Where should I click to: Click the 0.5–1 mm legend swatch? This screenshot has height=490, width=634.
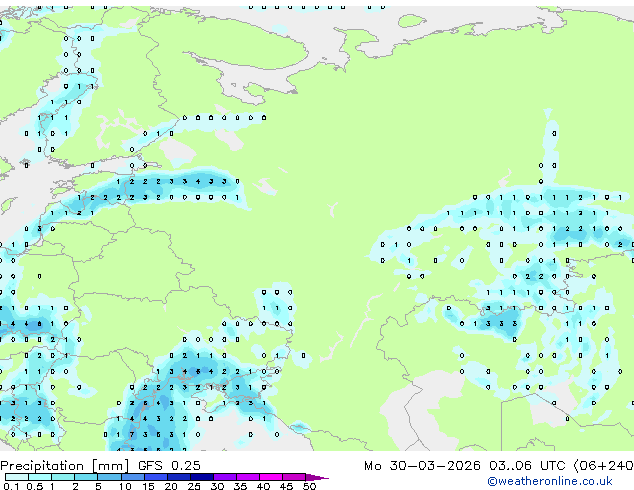point(40,477)
